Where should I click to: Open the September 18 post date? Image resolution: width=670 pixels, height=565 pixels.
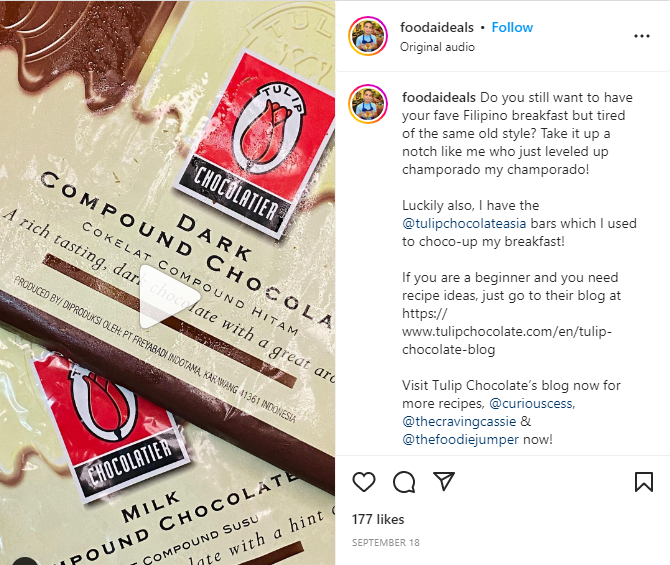385,543
